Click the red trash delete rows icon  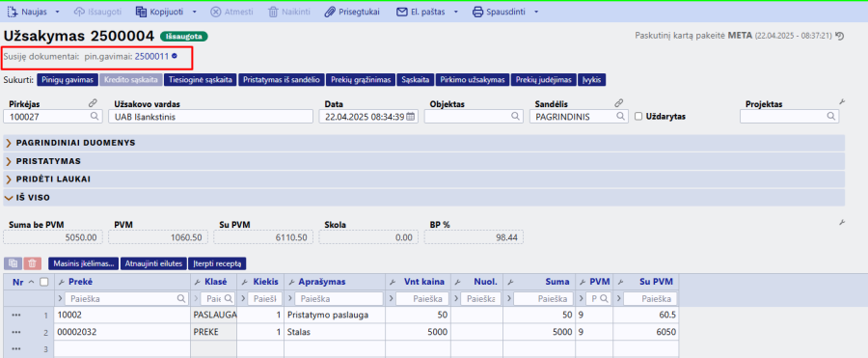point(33,263)
